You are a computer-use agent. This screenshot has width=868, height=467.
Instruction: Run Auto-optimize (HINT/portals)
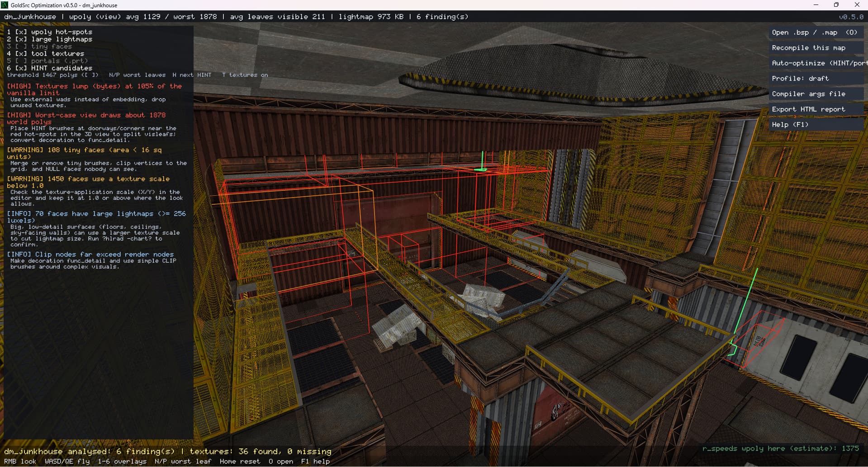pos(816,63)
